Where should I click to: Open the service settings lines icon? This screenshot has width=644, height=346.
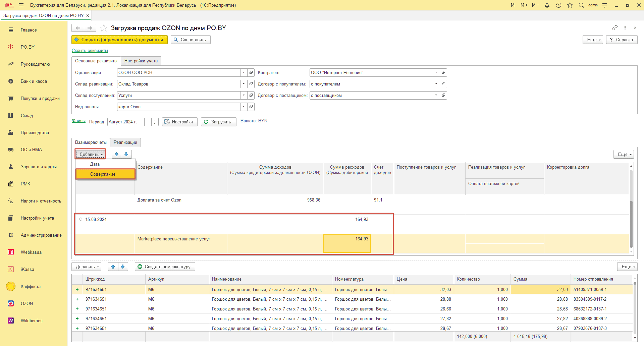click(x=605, y=5)
